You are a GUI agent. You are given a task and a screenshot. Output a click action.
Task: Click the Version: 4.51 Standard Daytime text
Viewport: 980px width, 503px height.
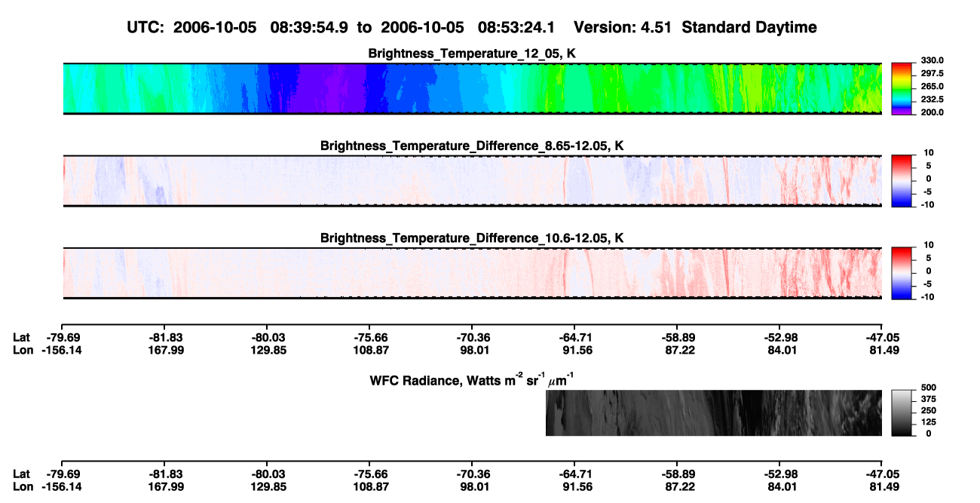pyautogui.click(x=695, y=28)
